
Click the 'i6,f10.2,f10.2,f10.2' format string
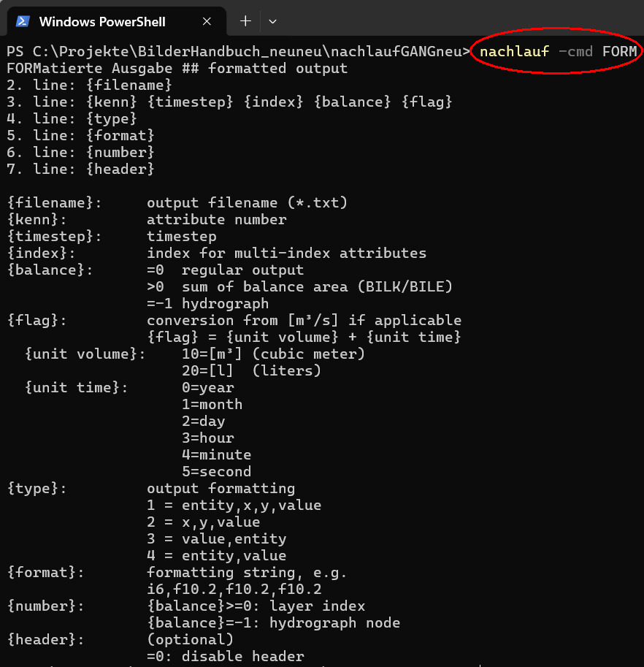(x=234, y=589)
